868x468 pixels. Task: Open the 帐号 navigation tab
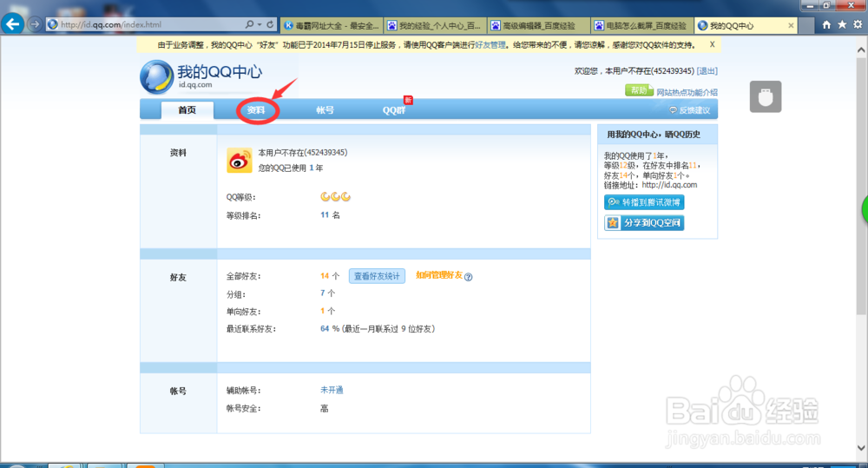[x=325, y=110]
